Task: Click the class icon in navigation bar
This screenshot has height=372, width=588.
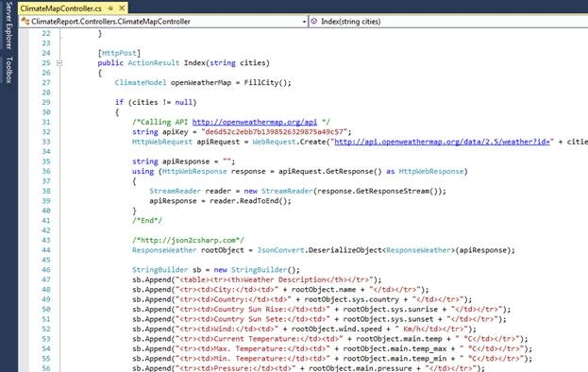Action: tap(25, 22)
